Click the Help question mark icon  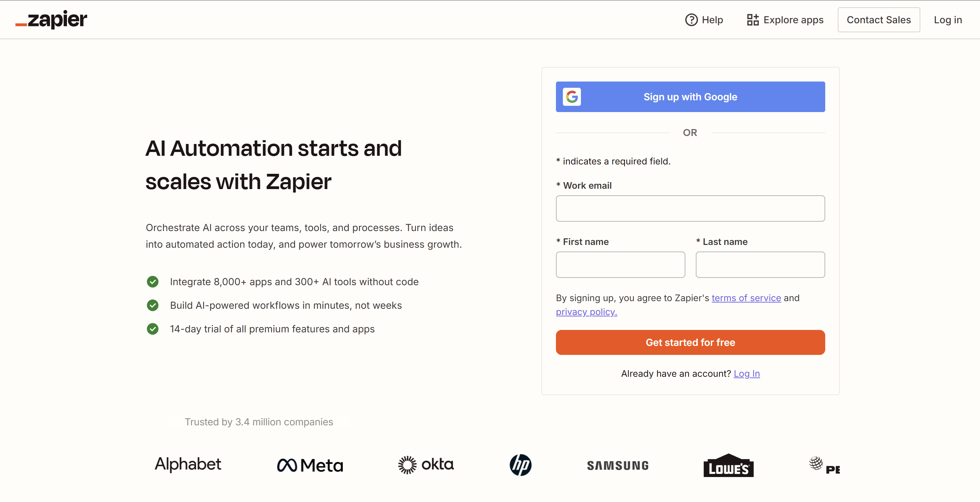691,20
